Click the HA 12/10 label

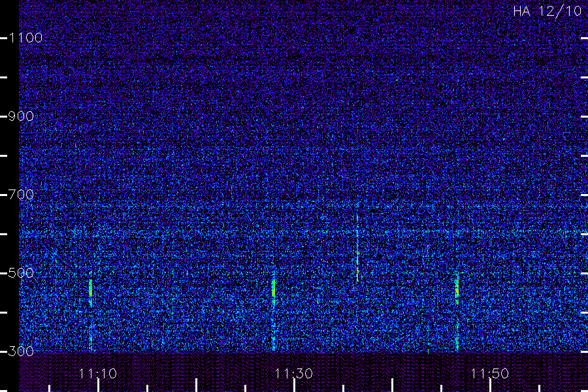[547, 11]
